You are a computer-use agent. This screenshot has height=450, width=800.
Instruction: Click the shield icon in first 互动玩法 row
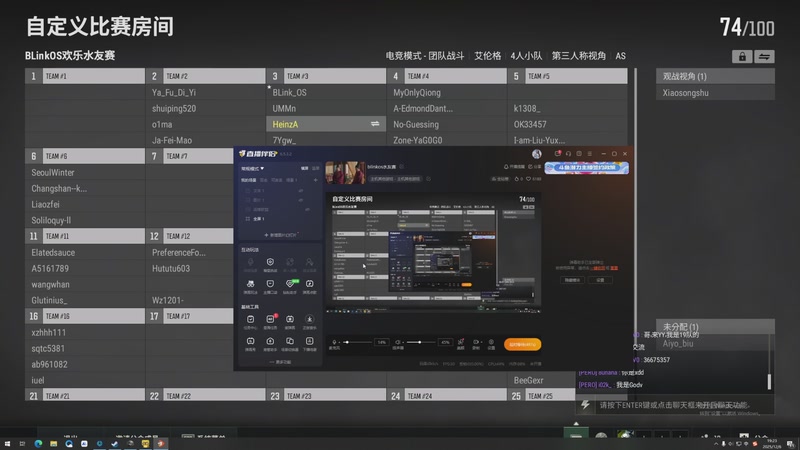pos(270,262)
